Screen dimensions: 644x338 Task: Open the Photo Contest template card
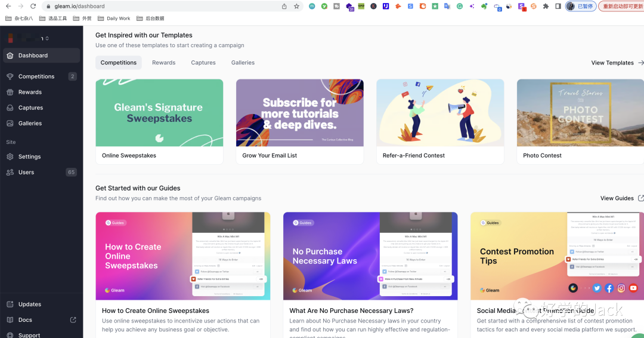[580, 122]
